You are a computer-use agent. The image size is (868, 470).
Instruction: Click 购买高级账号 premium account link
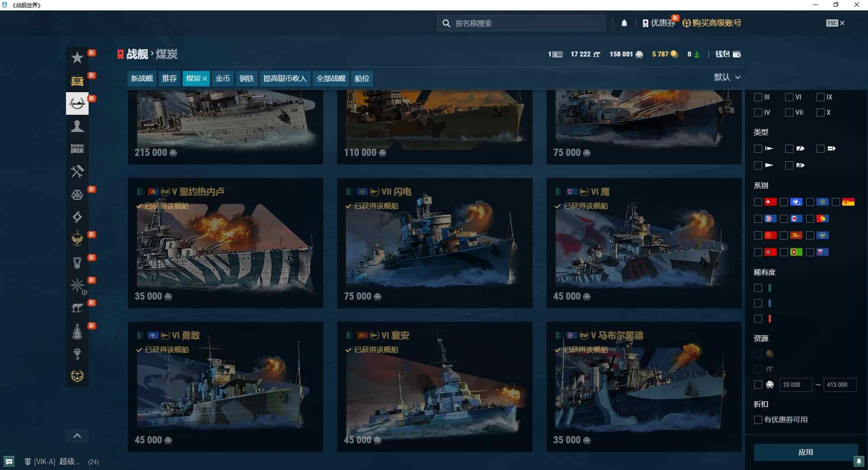(712, 23)
